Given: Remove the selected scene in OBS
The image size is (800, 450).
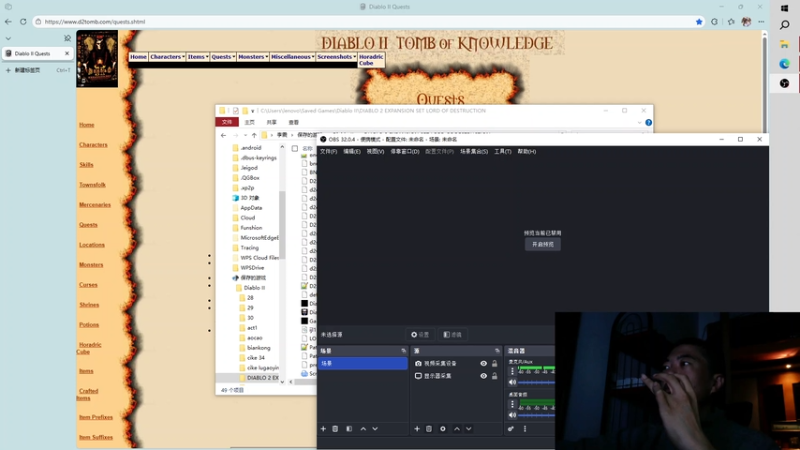Looking at the screenshot, I should coord(335,429).
